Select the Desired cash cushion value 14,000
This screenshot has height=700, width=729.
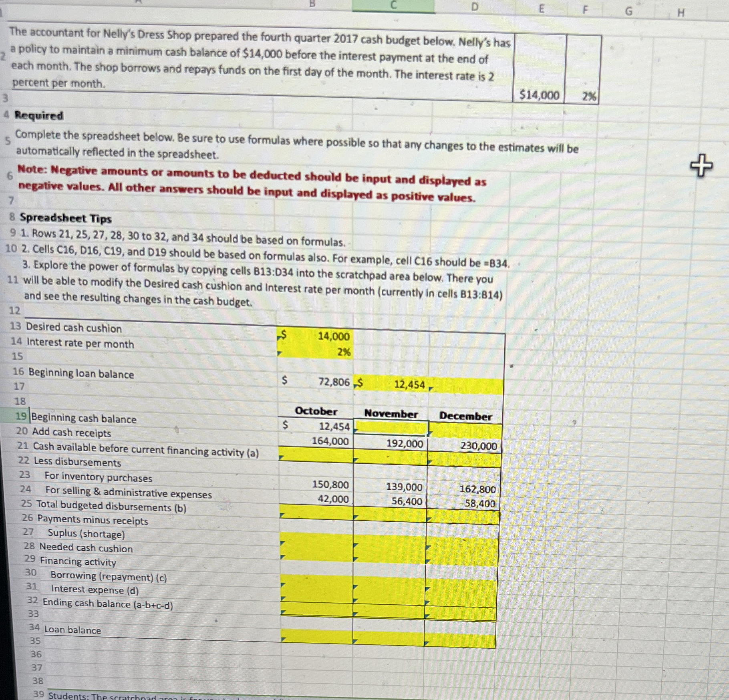coord(316,336)
